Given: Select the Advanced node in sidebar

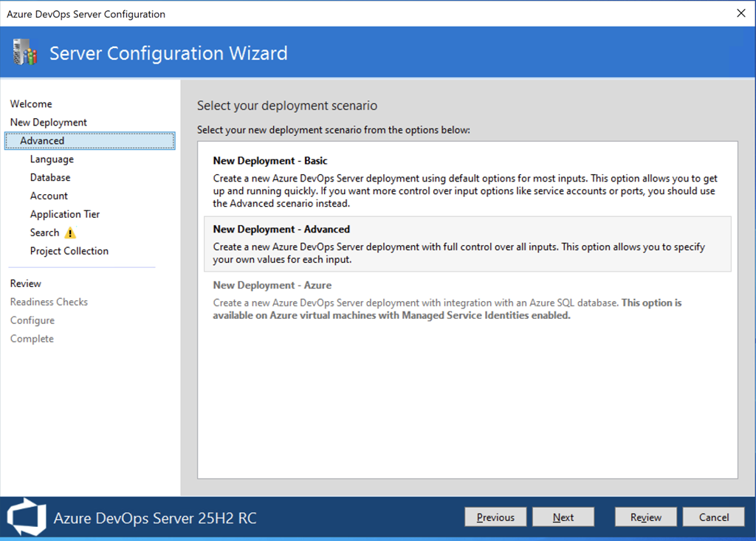Looking at the screenshot, I should tap(42, 141).
